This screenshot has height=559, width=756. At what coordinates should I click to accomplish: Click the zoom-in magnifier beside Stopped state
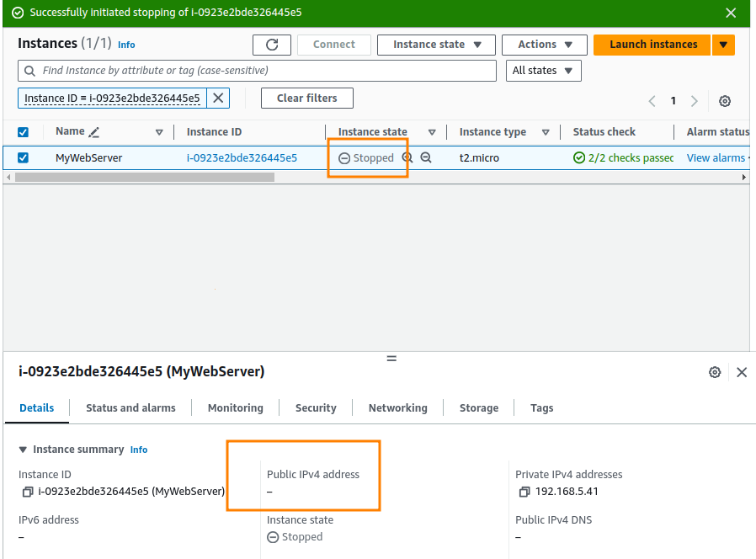tap(407, 157)
